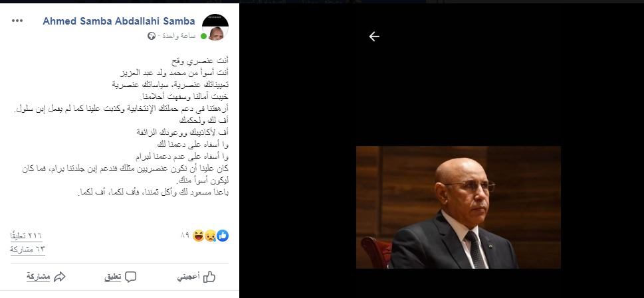View the 216 comments link
This screenshot has width=644, height=298.
coord(26,236)
